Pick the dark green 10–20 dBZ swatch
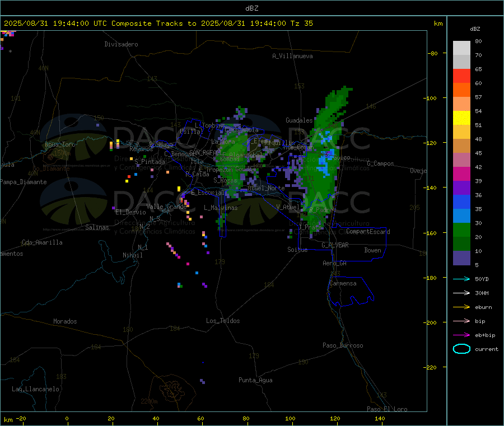This screenshot has height=426, width=504. tap(461, 244)
